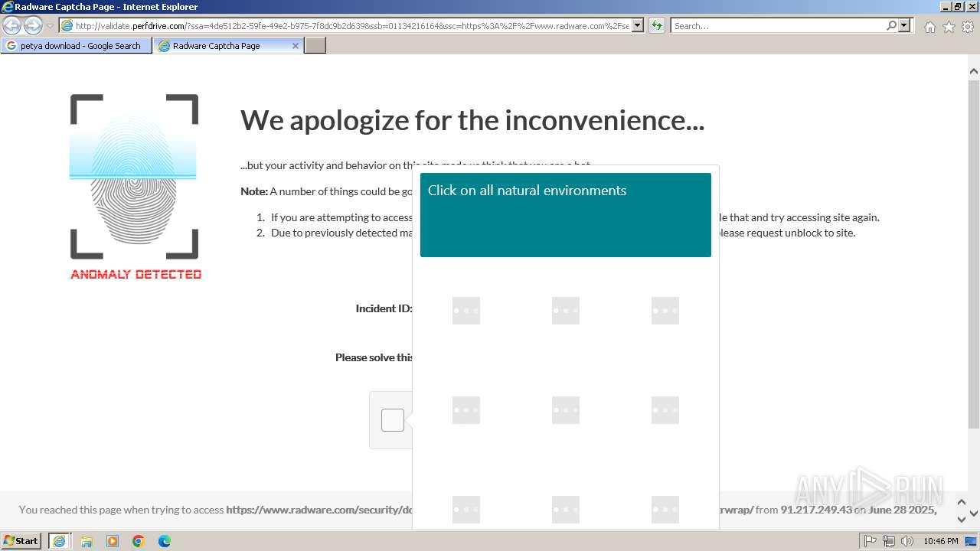Click the 10:46 PM taskbar clock
Viewport: 980px width, 551px height.
point(941,541)
